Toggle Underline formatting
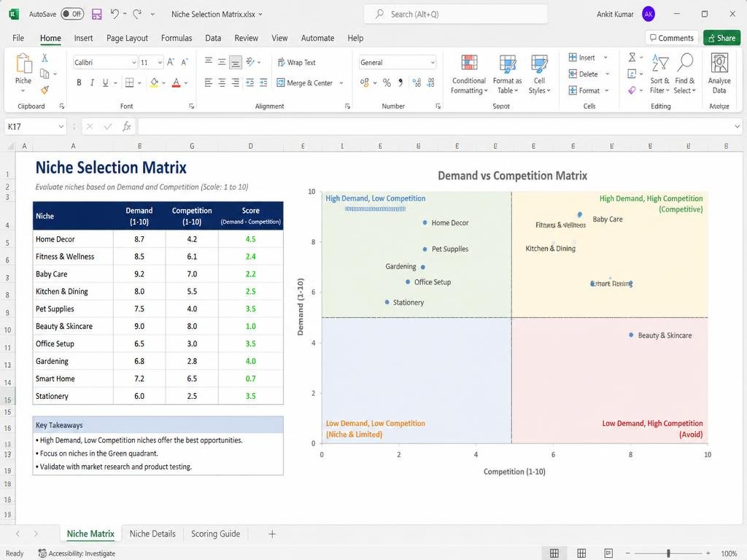This screenshot has width=747, height=560. tap(105, 83)
